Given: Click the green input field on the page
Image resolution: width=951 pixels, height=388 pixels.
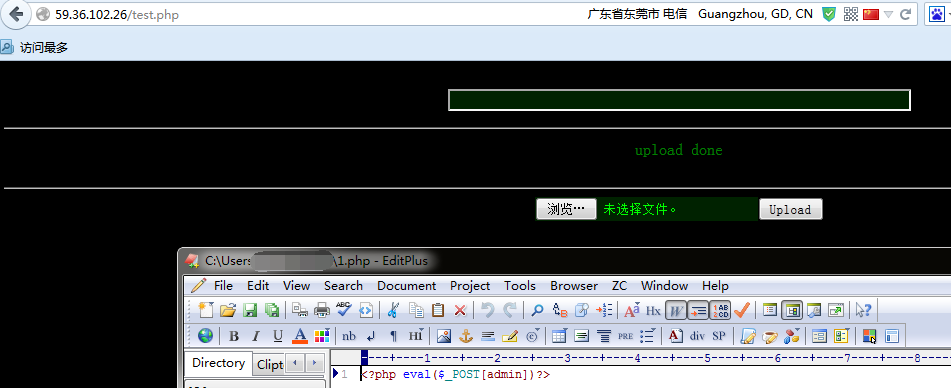Looking at the screenshot, I should click(679, 100).
